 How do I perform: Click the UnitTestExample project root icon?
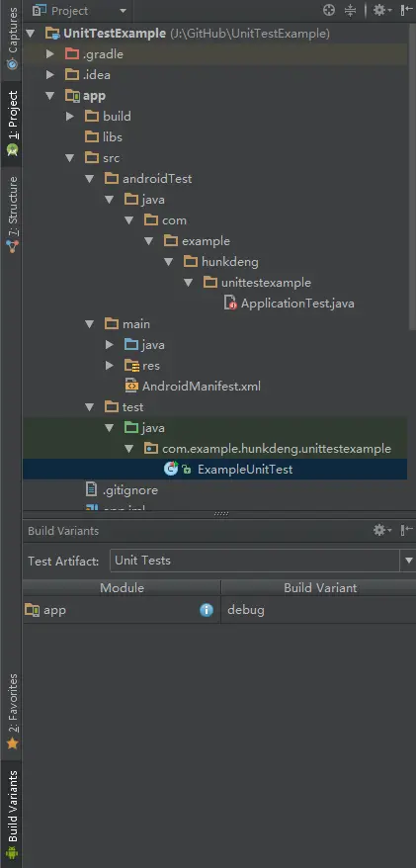pos(52,34)
